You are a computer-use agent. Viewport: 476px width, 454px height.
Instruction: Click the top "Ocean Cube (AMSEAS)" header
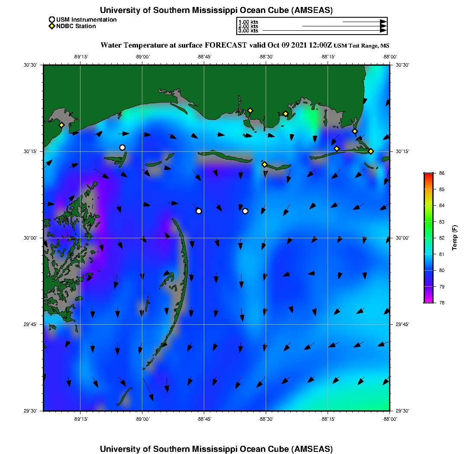[x=216, y=10]
